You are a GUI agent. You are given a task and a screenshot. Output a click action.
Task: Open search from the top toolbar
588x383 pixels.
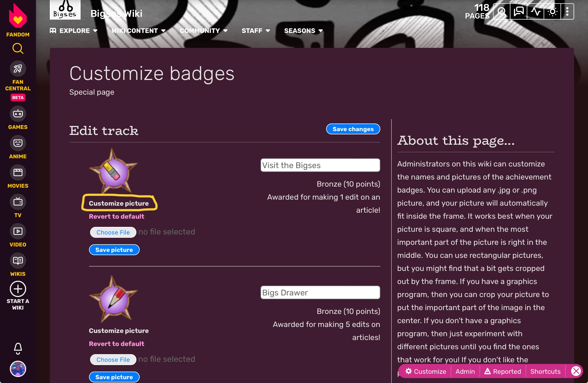click(x=502, y=11)
